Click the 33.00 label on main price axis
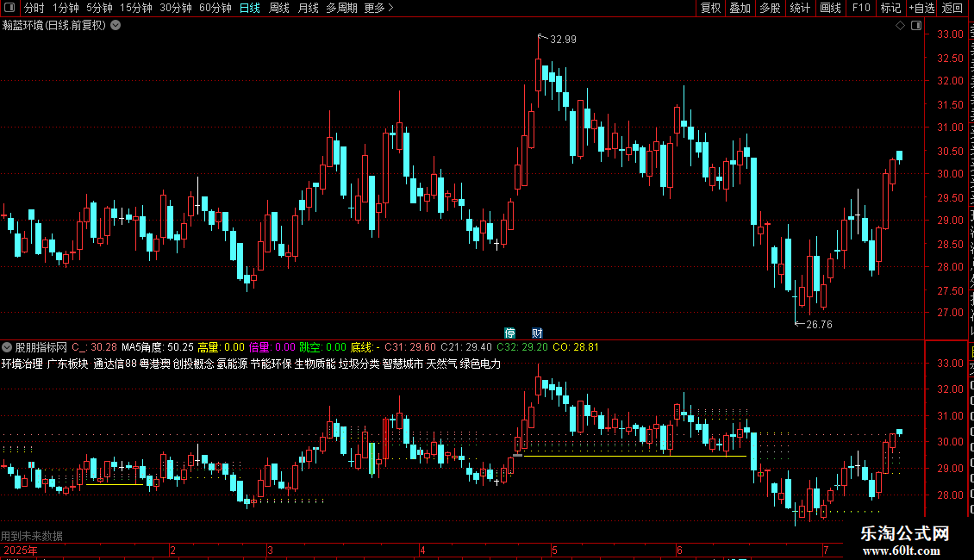 [951, 34]
